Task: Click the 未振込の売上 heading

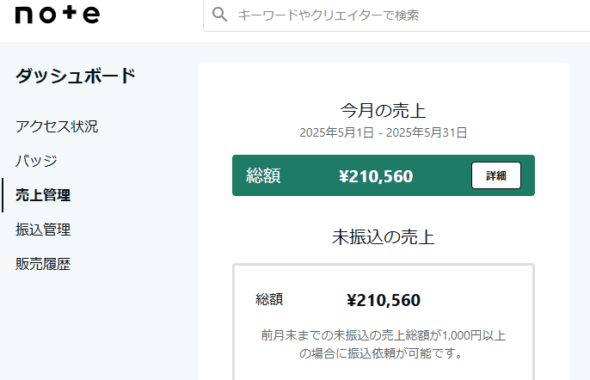Action: [383, 237]
